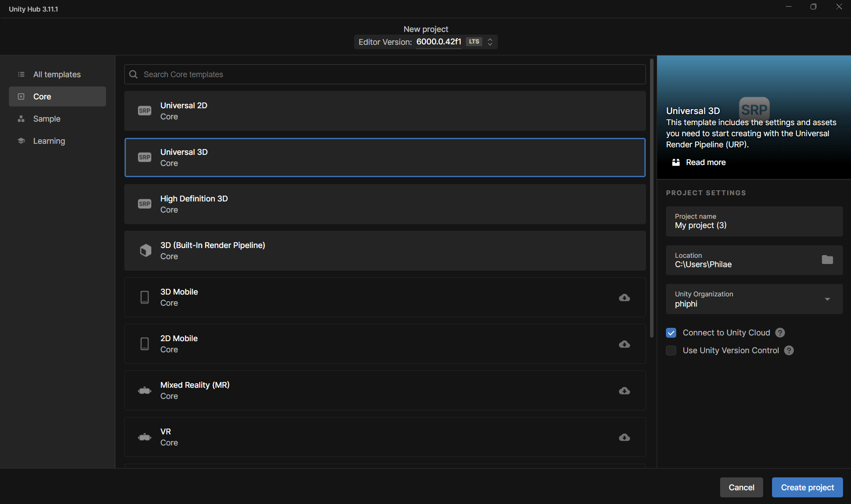Click the SRP icon for Universal 3D
This screenshot has width=851, height=504.
145,157
